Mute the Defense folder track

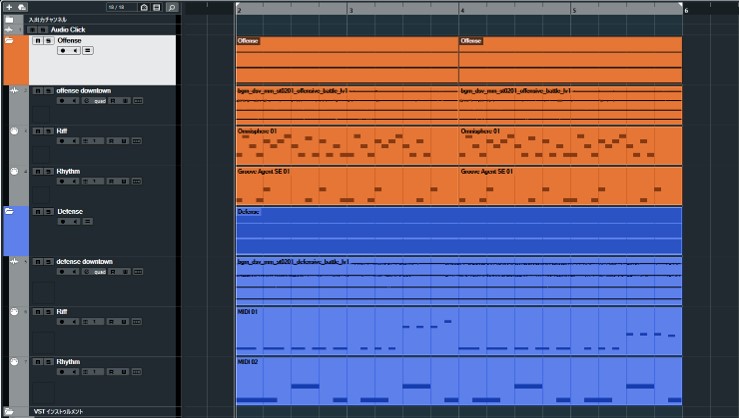pyautogui.click(x=37, y=212)
